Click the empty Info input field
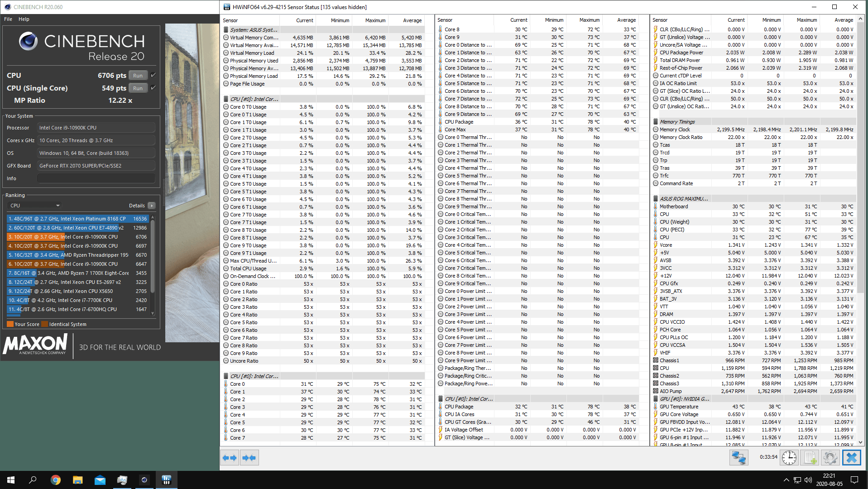Viewport: 868px width, 489px height. [96, 178]
